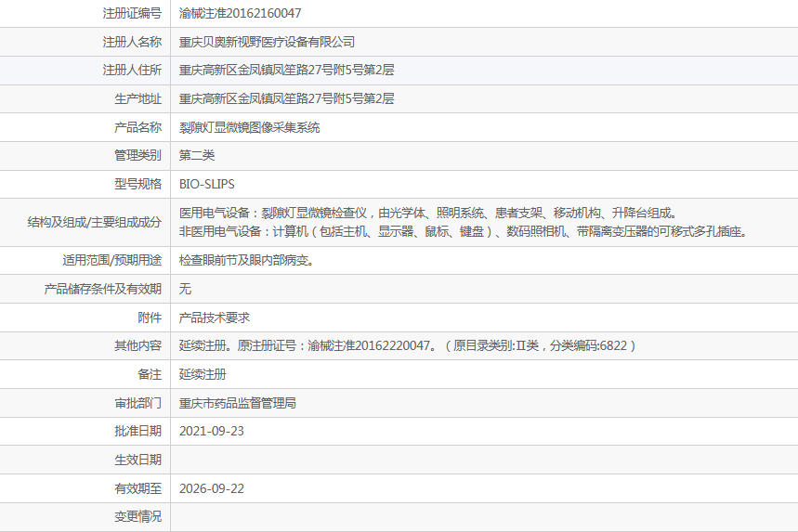The width and height of the screenshot is (798, 532).
Task: Click the 备注 label
Action: (150, 374)
